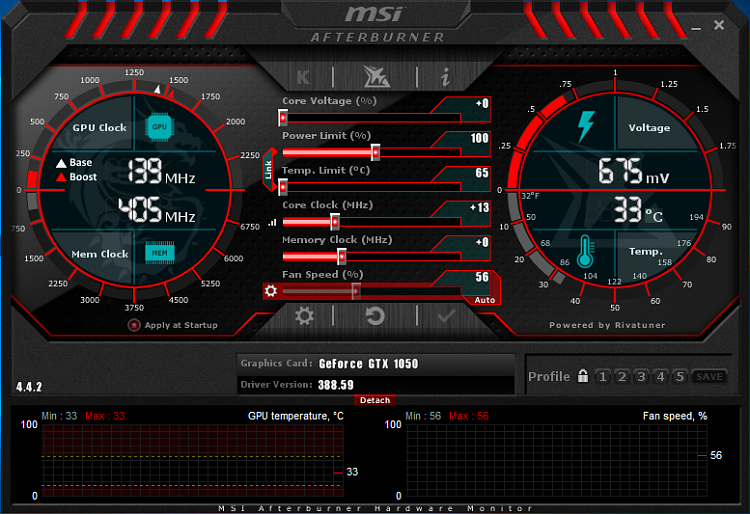Select profile slot 1

pyautogui.click(x=603, y=377)
